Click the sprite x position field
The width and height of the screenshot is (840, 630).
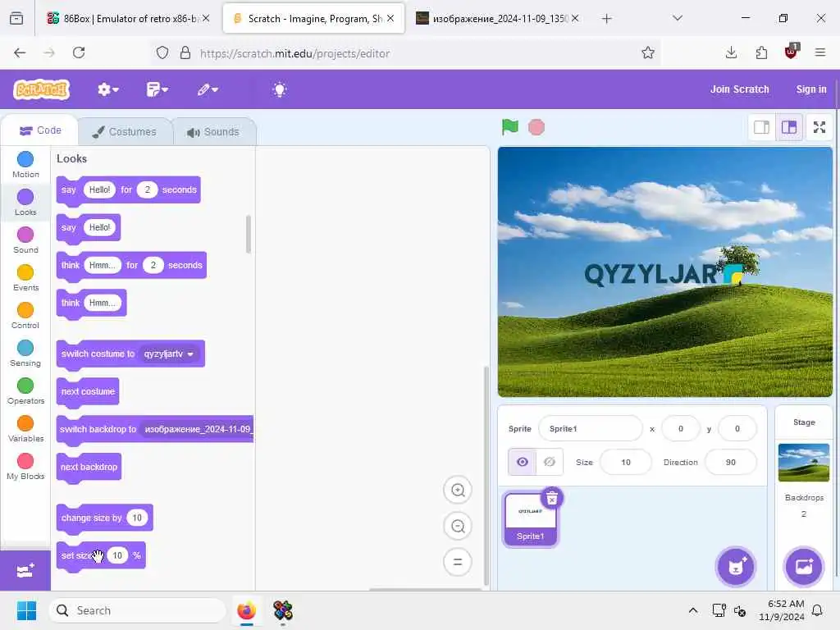coord(681,428)
